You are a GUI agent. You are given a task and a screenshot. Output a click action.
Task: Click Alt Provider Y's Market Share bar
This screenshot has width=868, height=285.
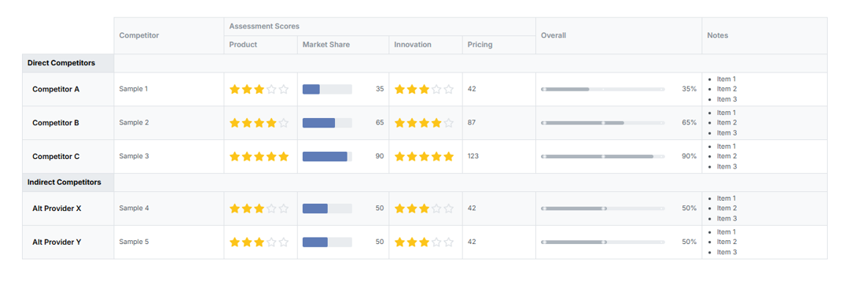[x=327, y=242]
